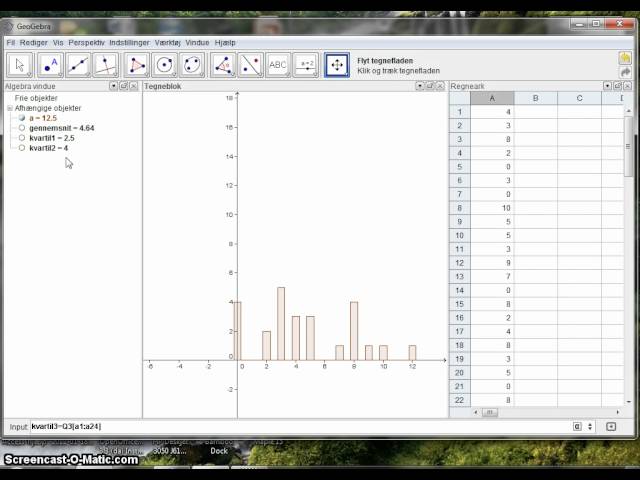640x480 pixels.
Task: Select the Ellipse conic tool
Action: (x=192, y=65)
